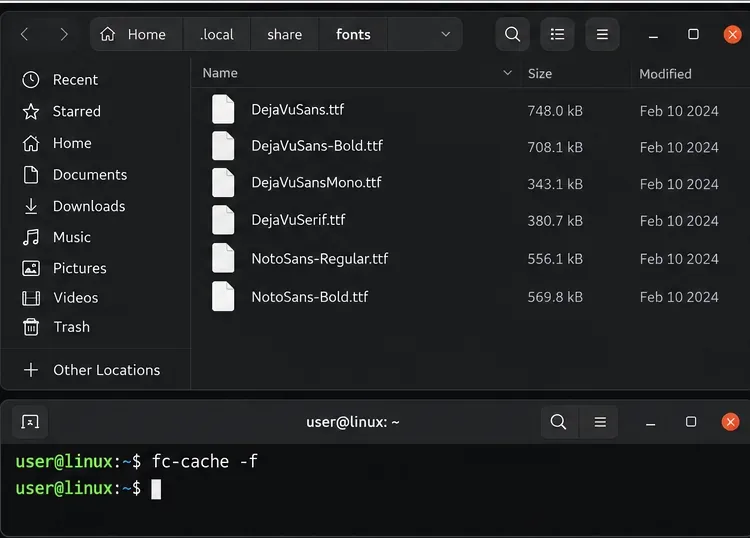The width and height of the screenshot is (750, 538).
Task: Select the DejaVuSansMono.ttf file icon
Action: coord(223,183)
